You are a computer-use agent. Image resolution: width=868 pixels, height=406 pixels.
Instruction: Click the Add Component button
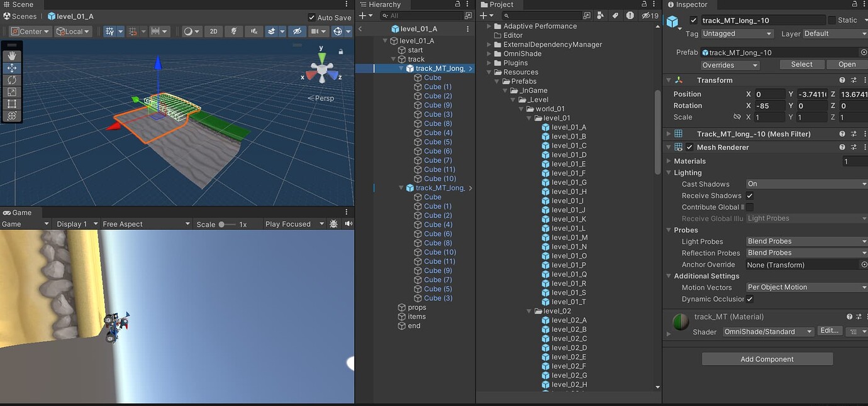point(767,358)
